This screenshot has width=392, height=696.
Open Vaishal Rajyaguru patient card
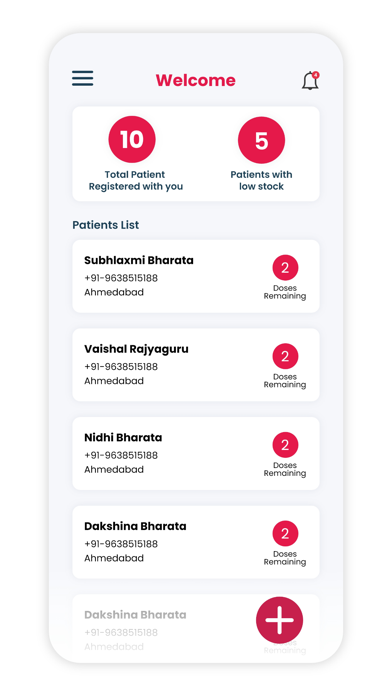pyautogui.click(x=196, y=365)
